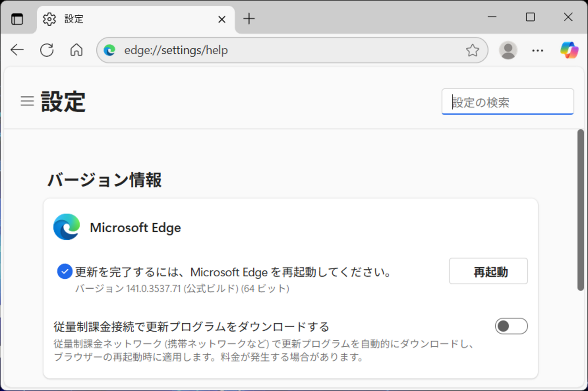588x391 pixels.
Task: Close the Edge window
Action: (x=568, y=17)
